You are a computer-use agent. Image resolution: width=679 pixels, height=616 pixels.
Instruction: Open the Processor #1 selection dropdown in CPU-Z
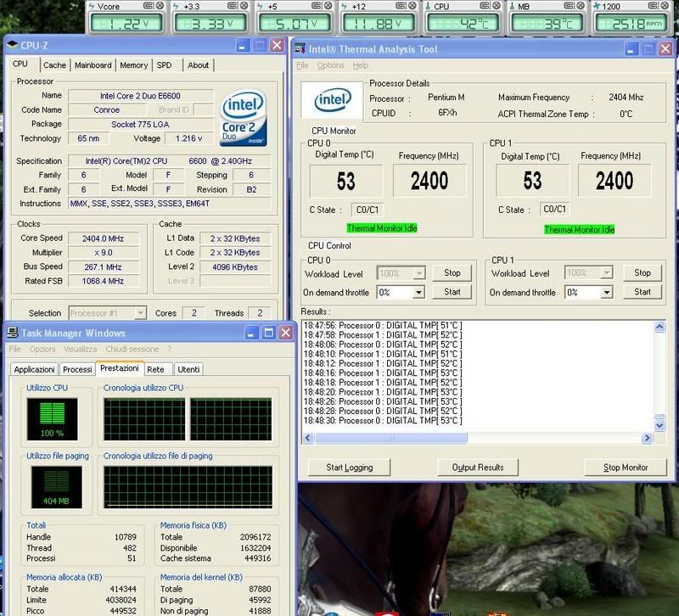point(140,313)
